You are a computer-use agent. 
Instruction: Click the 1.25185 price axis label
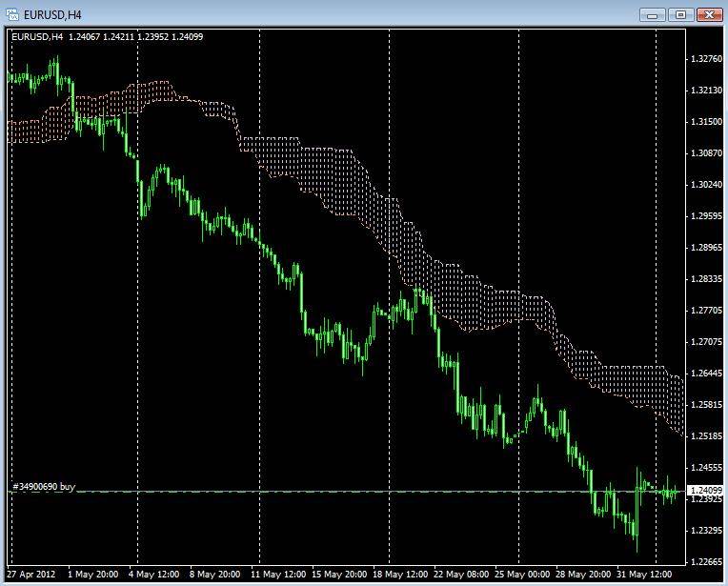tap(703, 435)
